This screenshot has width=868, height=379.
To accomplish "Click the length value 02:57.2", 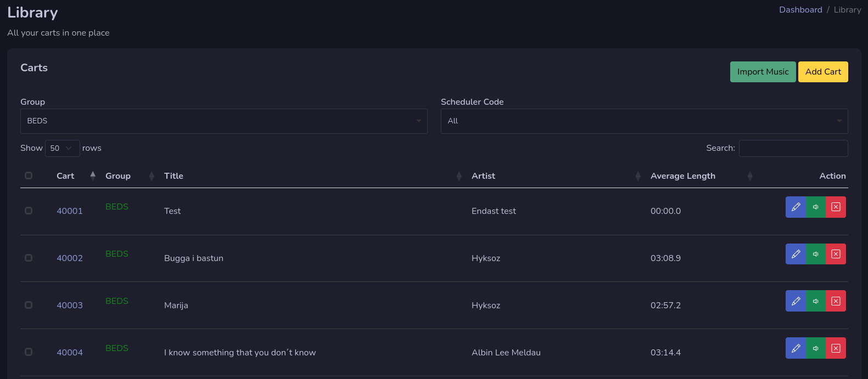I will [665, 306].
